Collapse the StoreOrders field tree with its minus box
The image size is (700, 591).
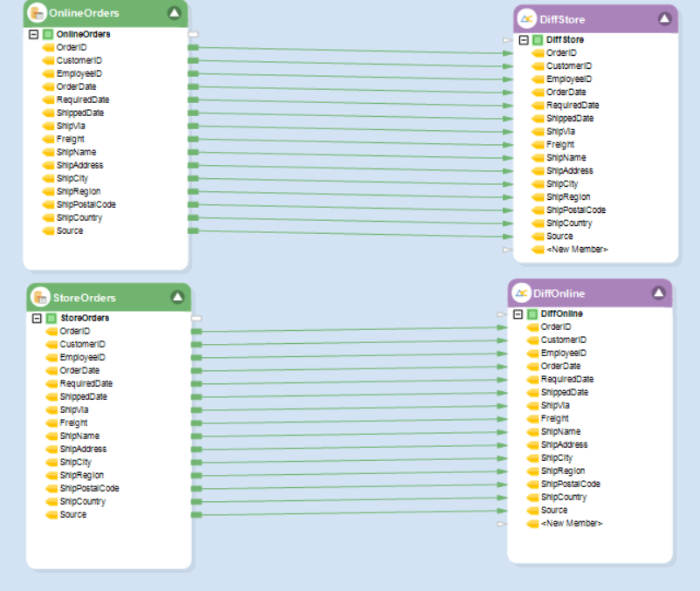35,318
